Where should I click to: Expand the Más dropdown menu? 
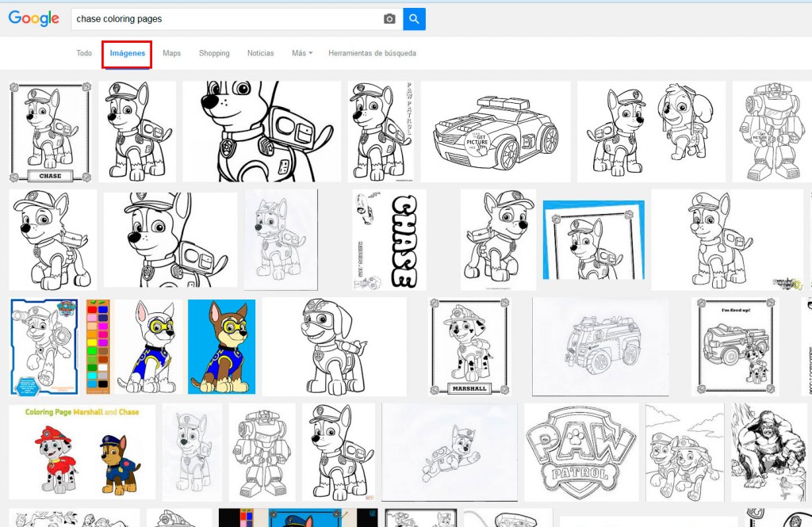pos(302,53)
